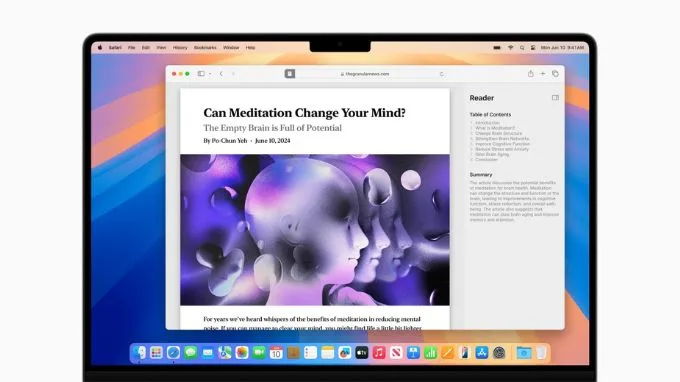Click the battery status icon in menu bar
The image size is (680, 382).
point(497,48)
